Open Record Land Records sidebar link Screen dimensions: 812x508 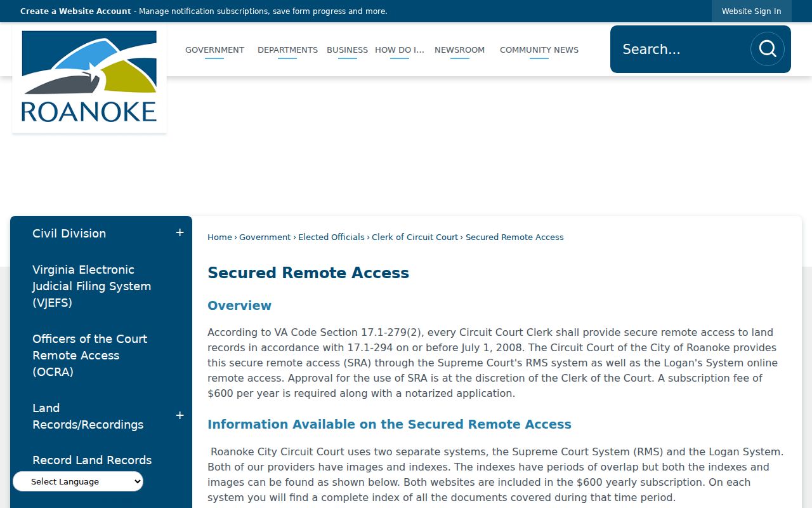[x=92, y=460]
